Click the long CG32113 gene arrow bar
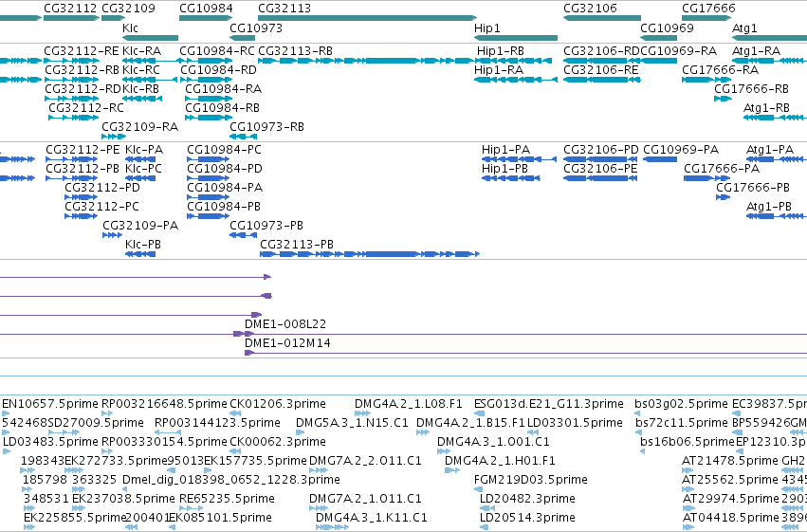This screenshot has width=807, height=532. point(368,18)
